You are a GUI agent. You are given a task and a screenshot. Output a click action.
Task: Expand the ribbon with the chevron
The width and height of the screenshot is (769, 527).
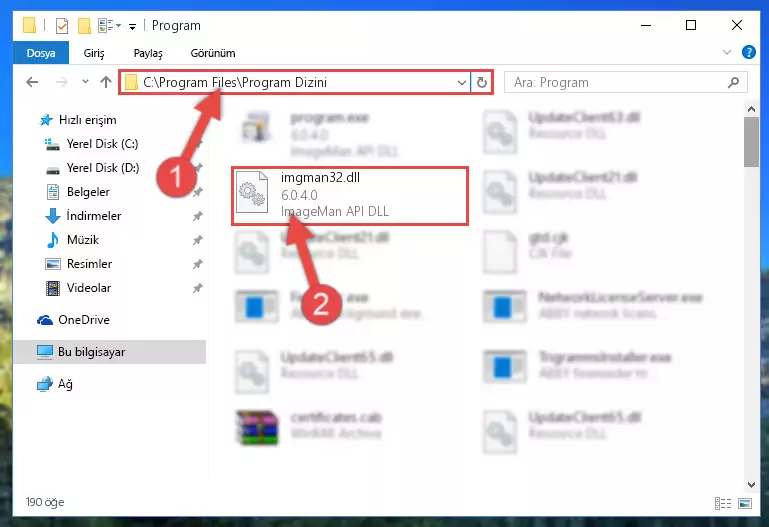click(727, 52)
